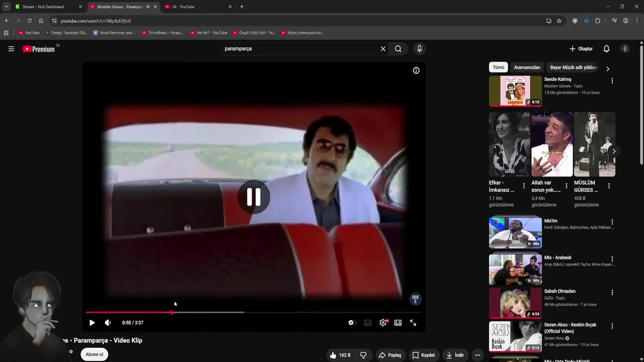
Task: Subscribe with Abone ol button
Action: coord(94,354)
